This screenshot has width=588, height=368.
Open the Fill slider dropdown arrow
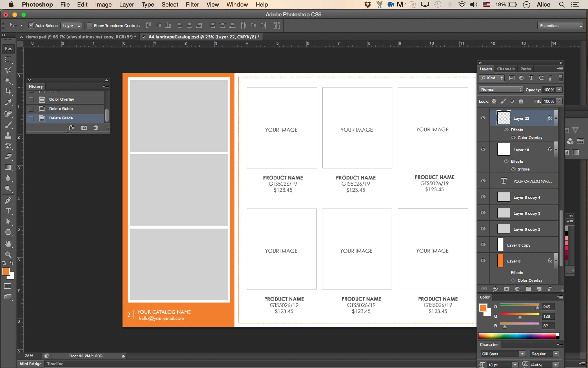tap(559, 101)
